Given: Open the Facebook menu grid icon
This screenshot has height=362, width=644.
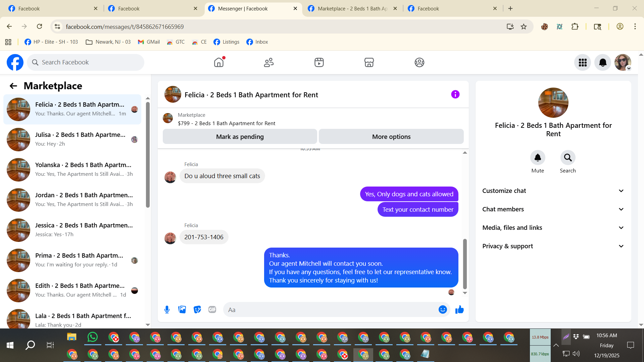Looking at the screenshot, I should (583, 62).
